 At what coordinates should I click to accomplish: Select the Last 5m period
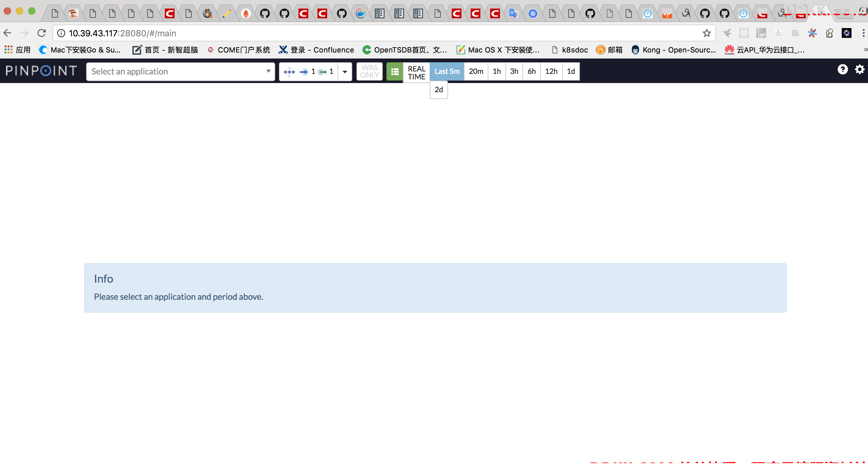447,71
